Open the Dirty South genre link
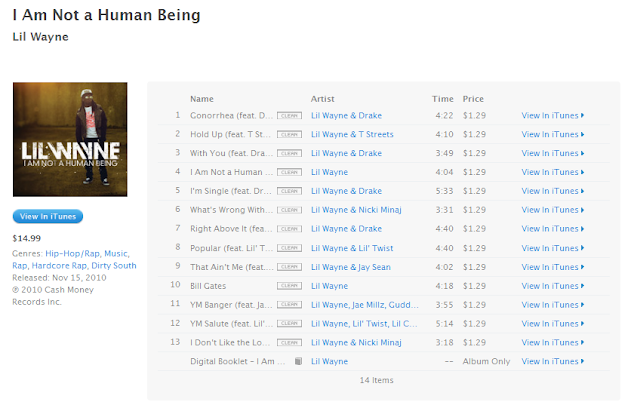This screenshot has height=405, width=640. pos(114,265)
